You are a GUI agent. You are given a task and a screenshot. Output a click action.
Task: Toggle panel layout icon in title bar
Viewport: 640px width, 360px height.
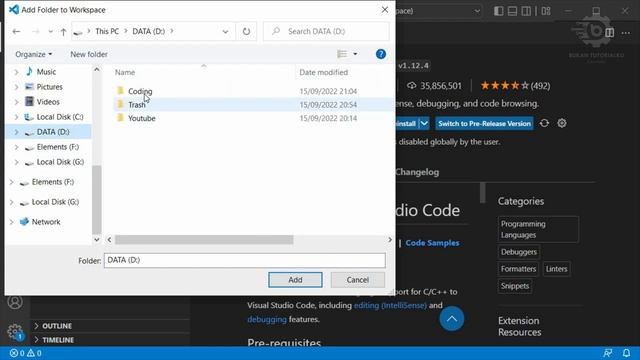pyautogui.click(x=512, y=11)
